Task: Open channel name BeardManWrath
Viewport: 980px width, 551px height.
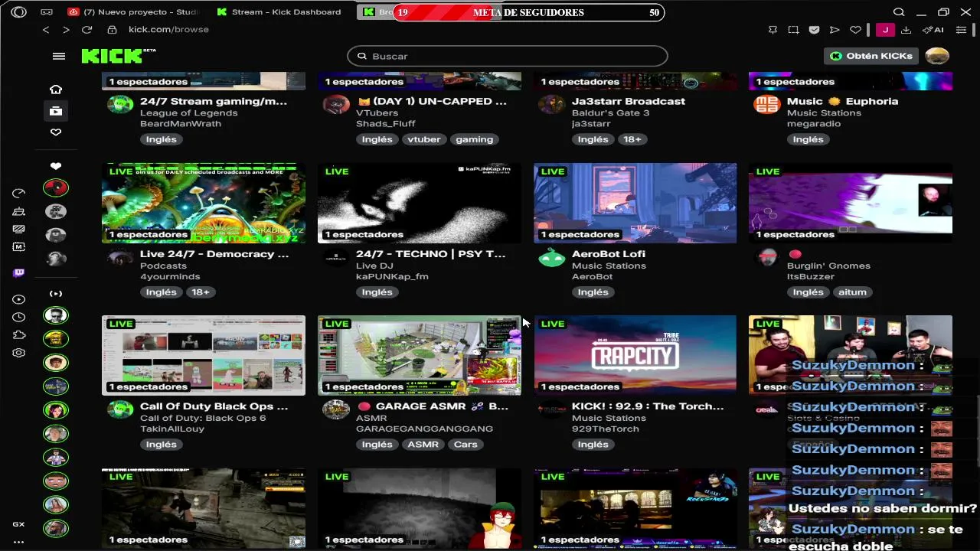Action: [x=181, y=123]
